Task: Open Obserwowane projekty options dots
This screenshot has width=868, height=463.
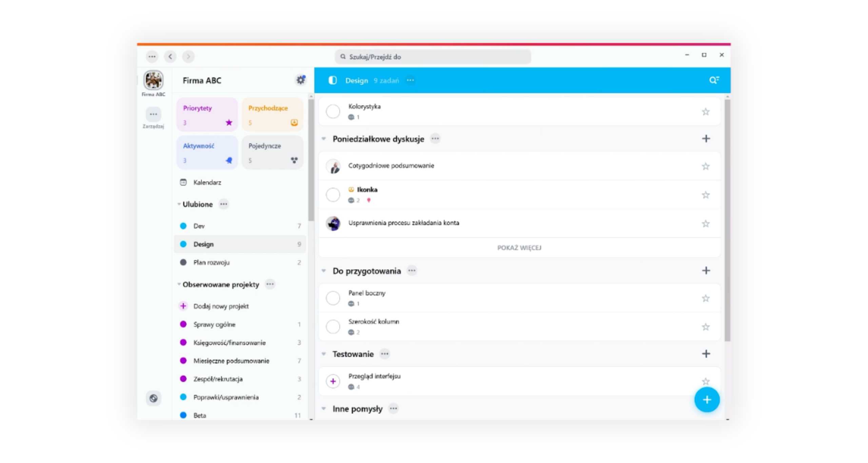Action: point(270,284)
